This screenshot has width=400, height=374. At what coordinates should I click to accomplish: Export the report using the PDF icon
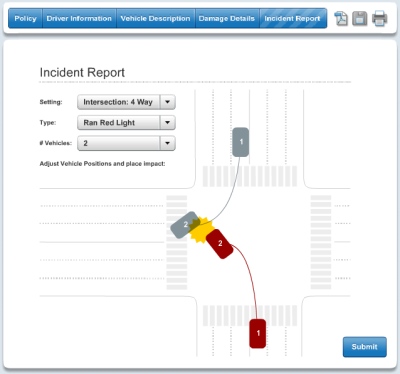pos(341,18)
